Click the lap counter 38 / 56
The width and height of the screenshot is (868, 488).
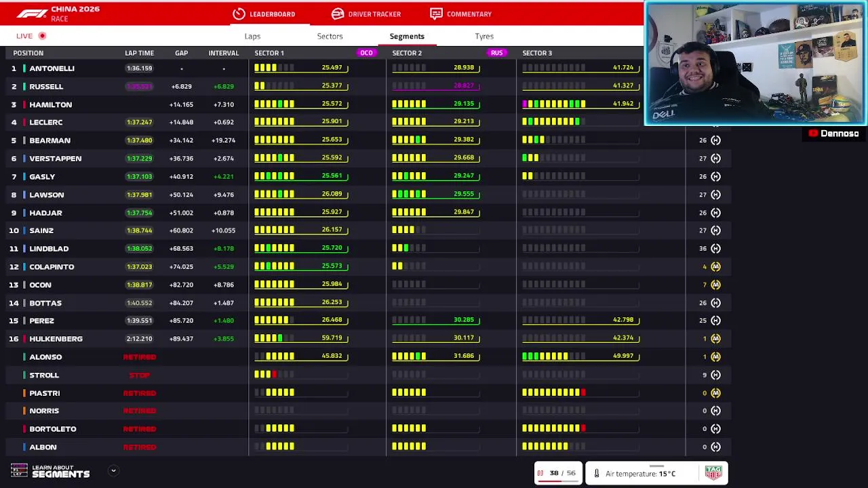[562, 473]
